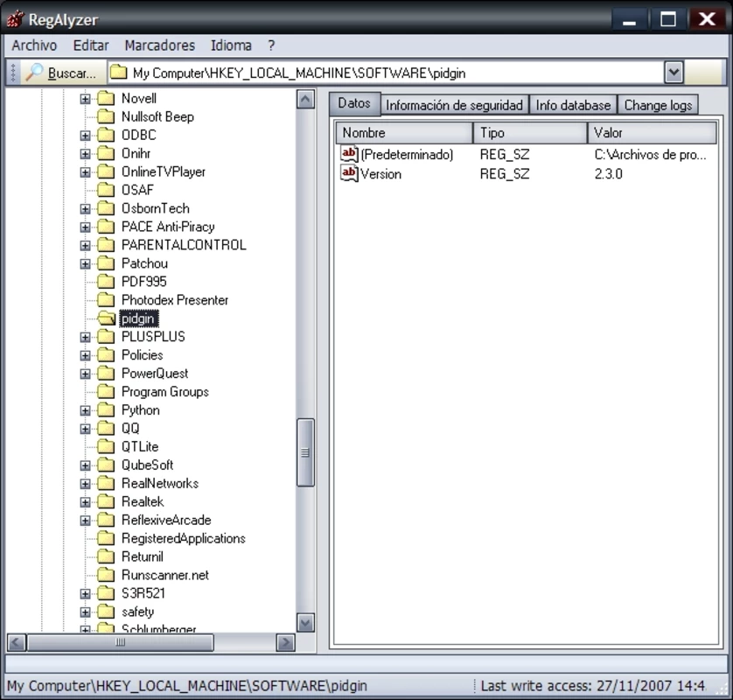The image size is (733, 700).
Task: Click the open folder icon of pidgin
Action: click(106, 318)
